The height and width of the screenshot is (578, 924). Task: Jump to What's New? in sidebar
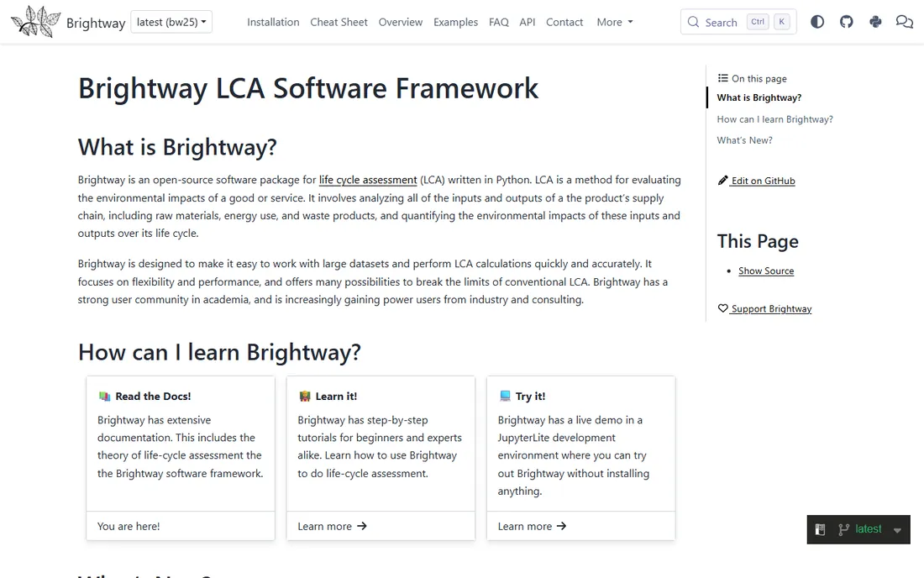(744, 140)
